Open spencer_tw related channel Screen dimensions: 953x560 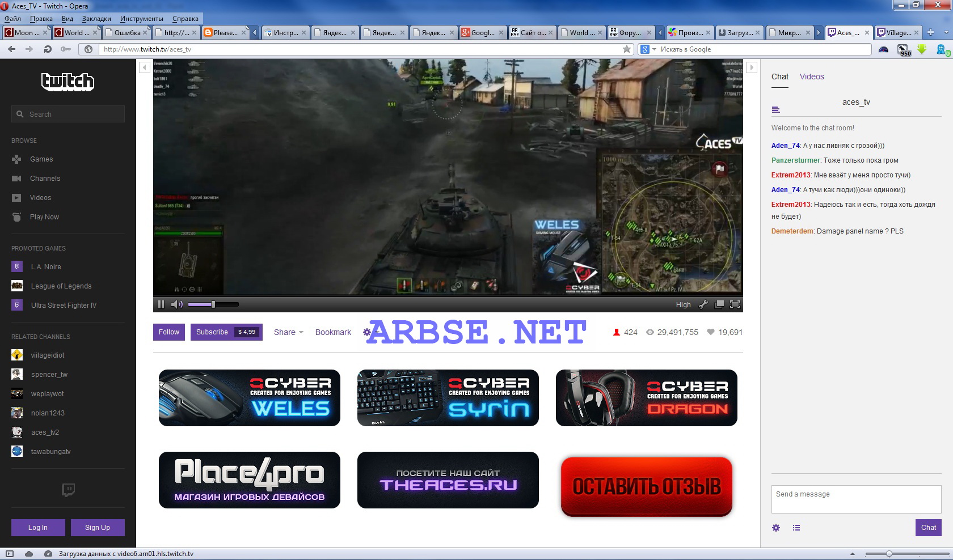click(x=40, y=375)
